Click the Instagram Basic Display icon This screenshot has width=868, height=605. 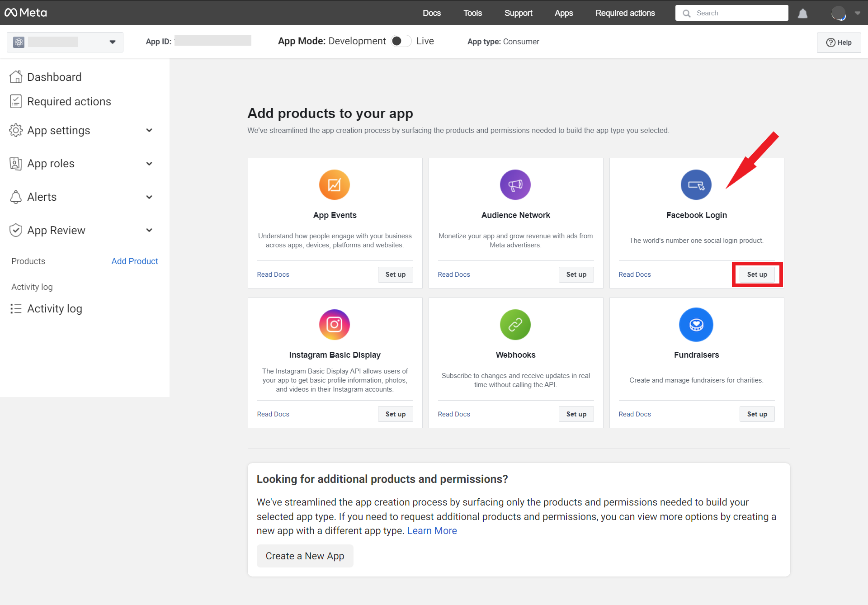click(x=335, y=324)
